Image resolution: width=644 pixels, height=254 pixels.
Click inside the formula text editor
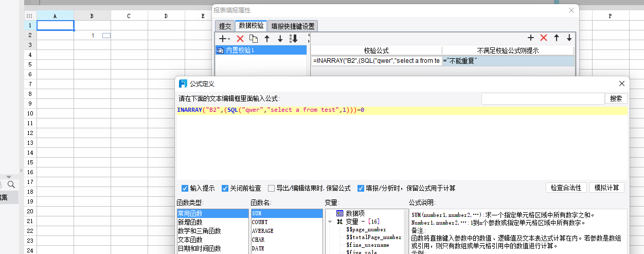401,142
